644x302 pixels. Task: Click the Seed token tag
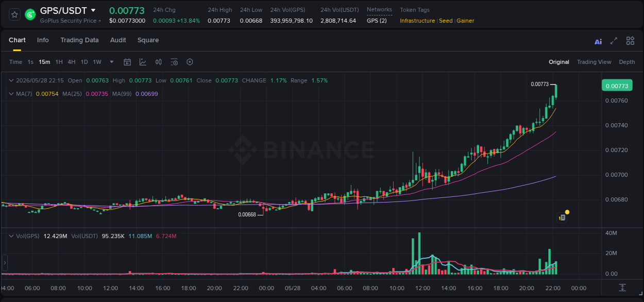point(446,21)
